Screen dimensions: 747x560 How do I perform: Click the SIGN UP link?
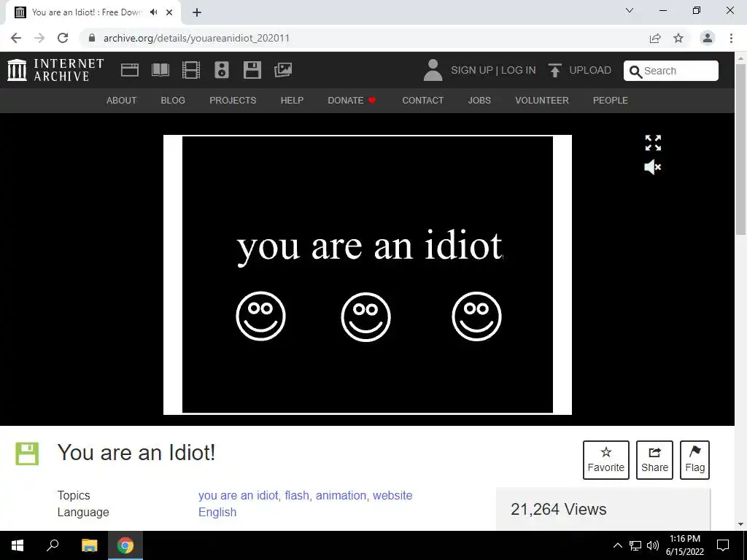472,70
